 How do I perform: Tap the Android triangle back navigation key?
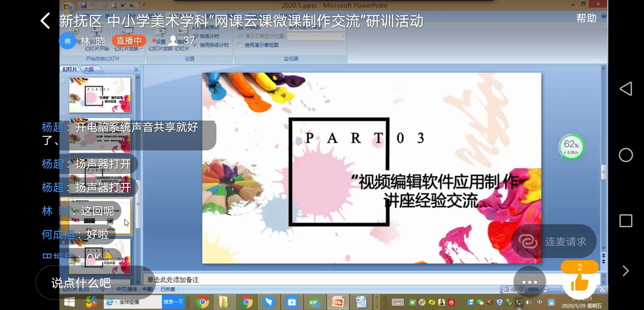[626, 89]
